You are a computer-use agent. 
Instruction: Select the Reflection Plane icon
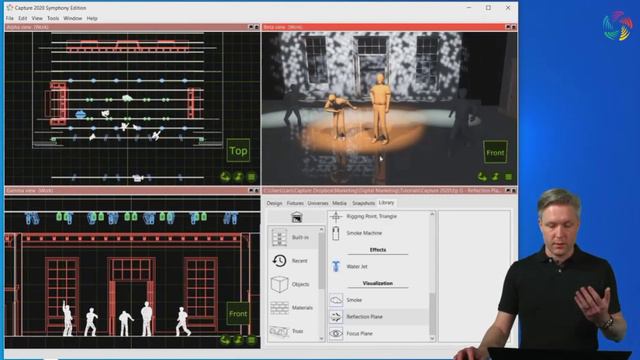pos(336,317)
